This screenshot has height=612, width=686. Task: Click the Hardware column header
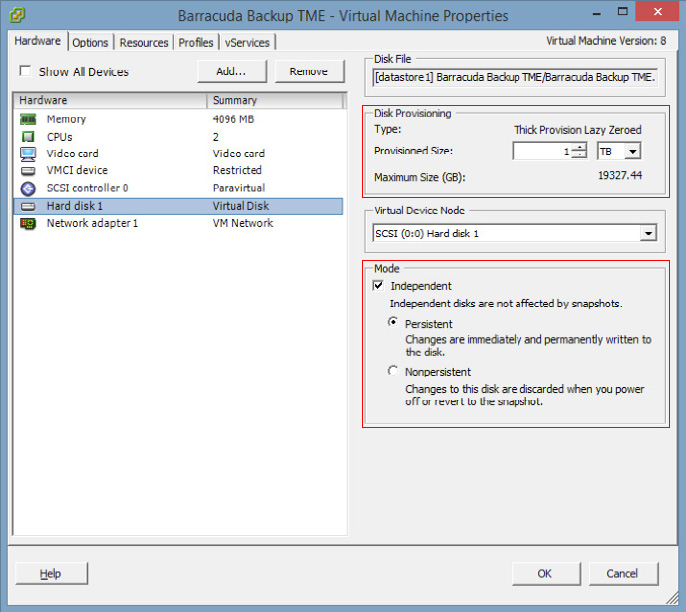110,101
